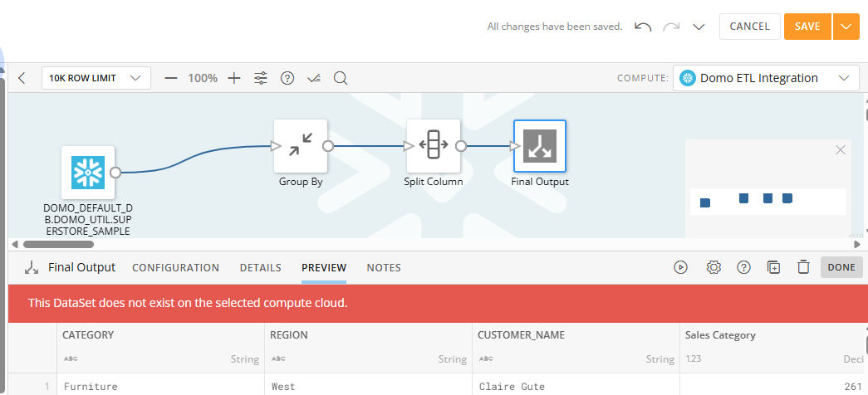
Task: Close the minimap panel
Action: [841, 149]
